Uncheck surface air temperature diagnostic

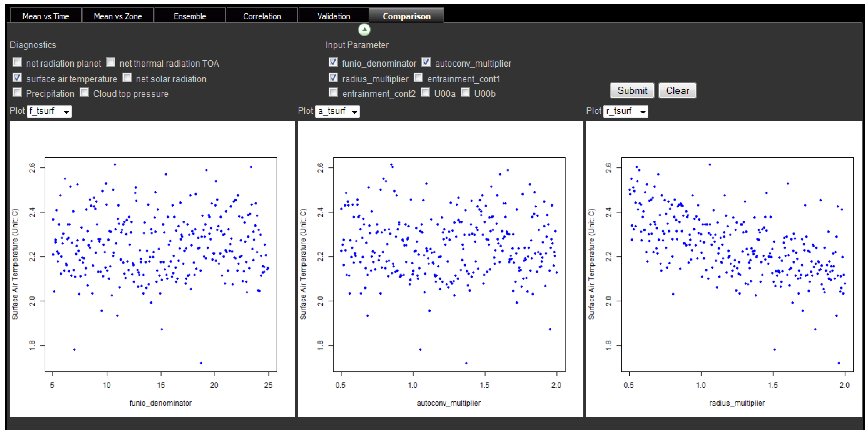pyautogui.click(x=17, y=78)
